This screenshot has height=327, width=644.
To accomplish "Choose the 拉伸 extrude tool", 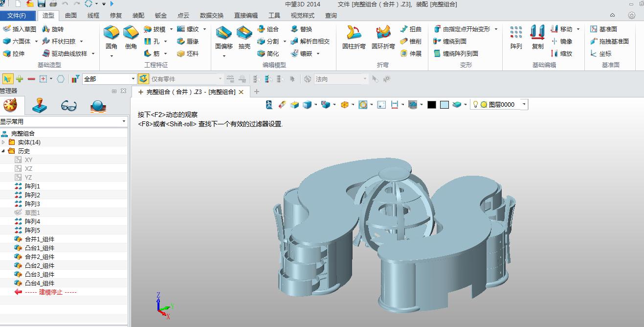I will pos(14,54).
